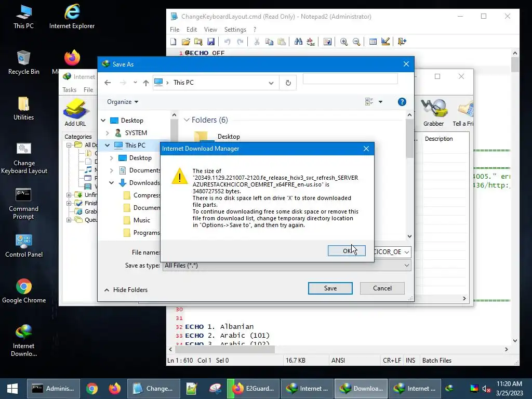The image size is (532, 399).
Task: Select the Music folder in navigation tree
Action: click(141, 220)
